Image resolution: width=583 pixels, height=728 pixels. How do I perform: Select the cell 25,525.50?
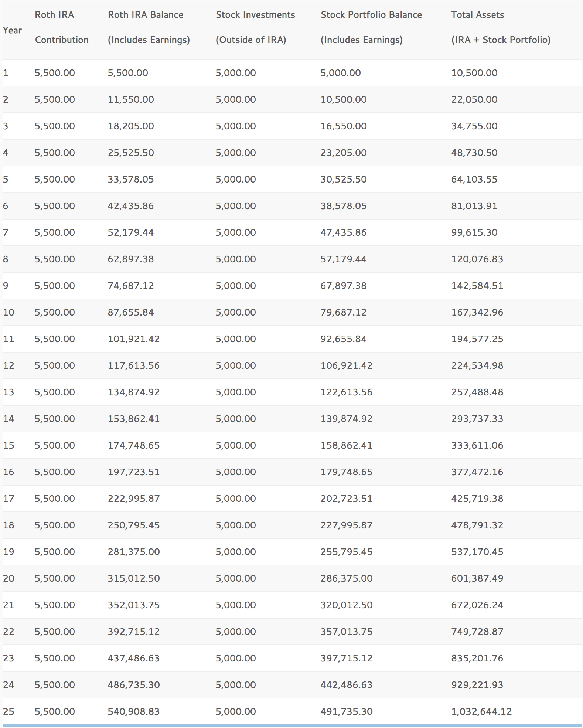tap(131, 153)
